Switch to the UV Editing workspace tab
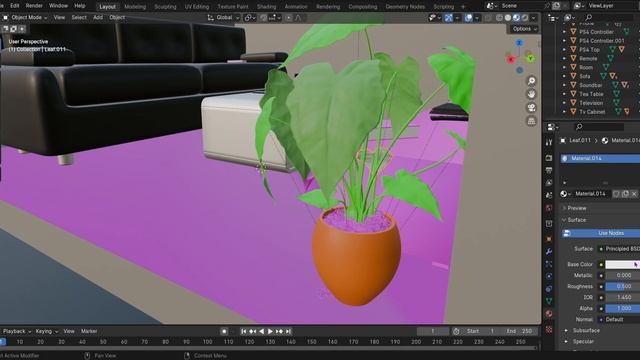The height and width of the screenshot is (360, 640). pyautogui.click(x=196, y=7)
